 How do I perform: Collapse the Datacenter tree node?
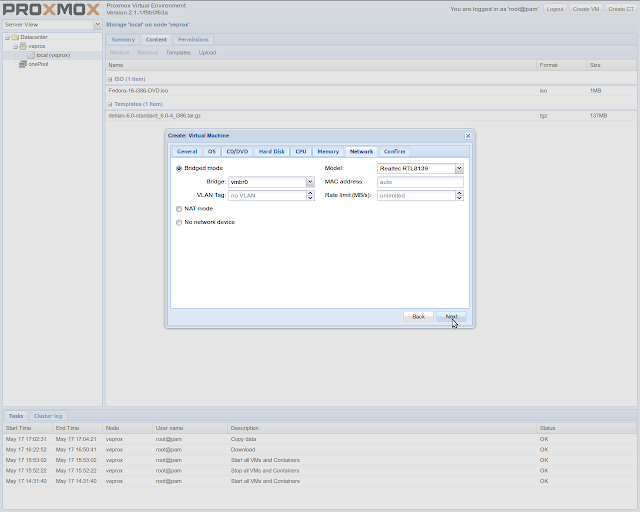click(7, 37)
